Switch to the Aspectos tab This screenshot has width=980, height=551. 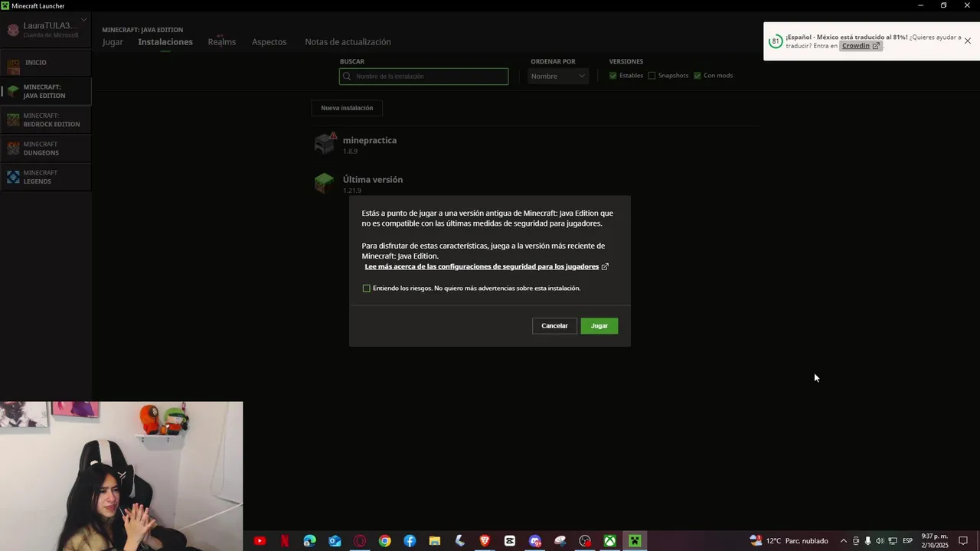pos(269,42)
